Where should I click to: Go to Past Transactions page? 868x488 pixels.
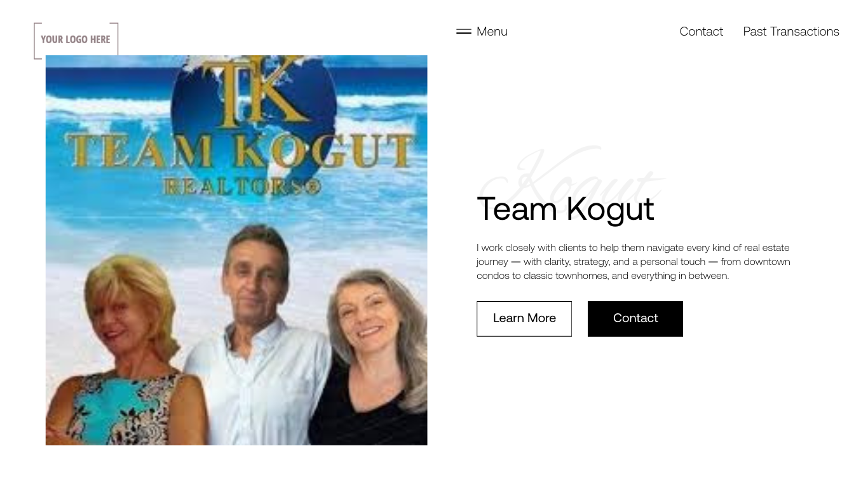[x=791, y=32]
